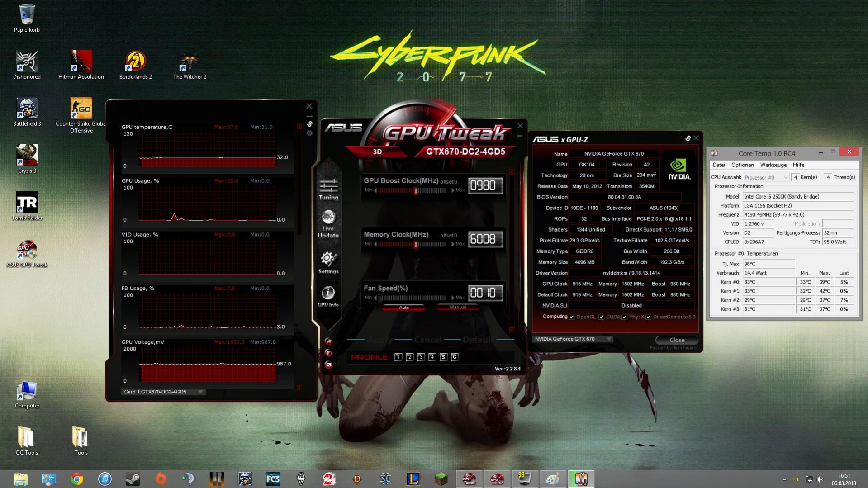The width and height of the screenshot is (868, 488).
Task: Click GPU Boost Clock Min decrease arrow
Action: pos(375,190)
